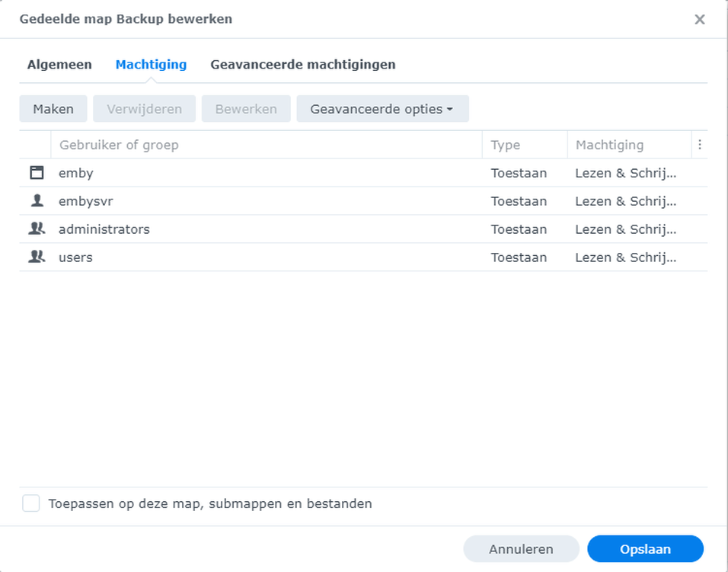Click the Toepassen op deze map label
This screenshot has width=728, height=572.
coord(210,503)
